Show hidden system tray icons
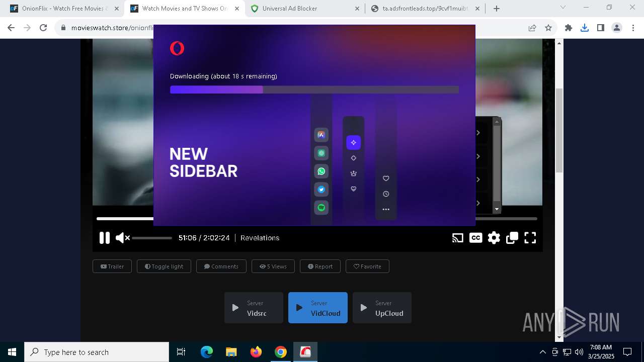Viewport: 644px width, 362px height. (x=542, y=352)
